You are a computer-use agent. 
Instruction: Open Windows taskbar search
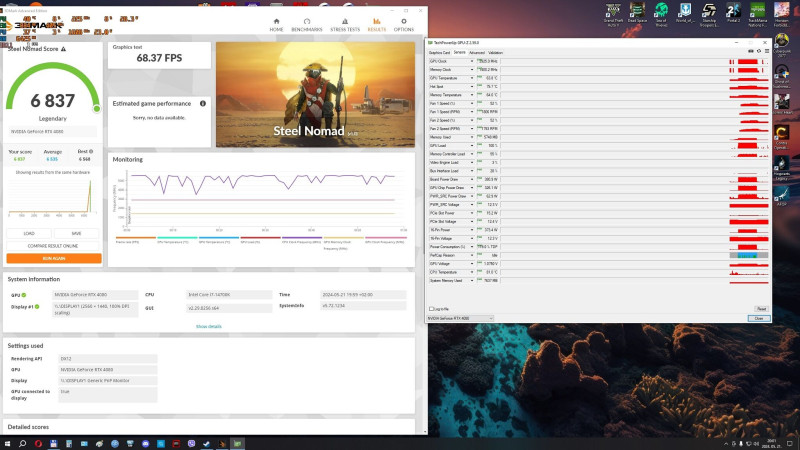click(x=22, y=443)
